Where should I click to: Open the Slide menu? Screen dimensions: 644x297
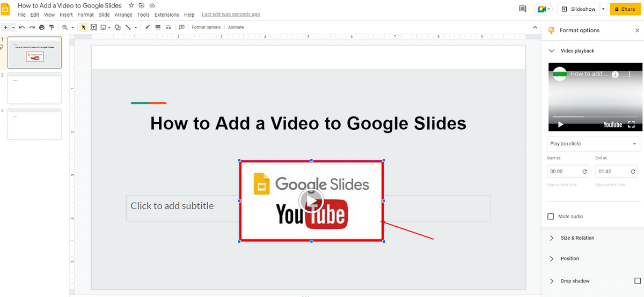click(x=104, y=15)
